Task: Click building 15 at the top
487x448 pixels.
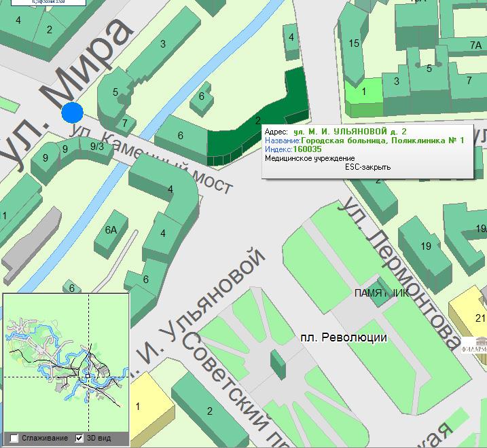Action: pyautogui.click(x=354, y=44)
